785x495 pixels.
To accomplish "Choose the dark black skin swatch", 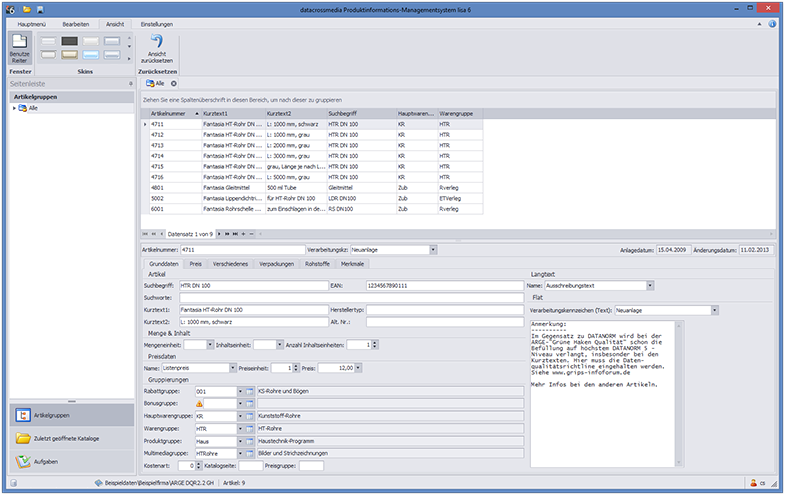I will (x=70, y=41).
